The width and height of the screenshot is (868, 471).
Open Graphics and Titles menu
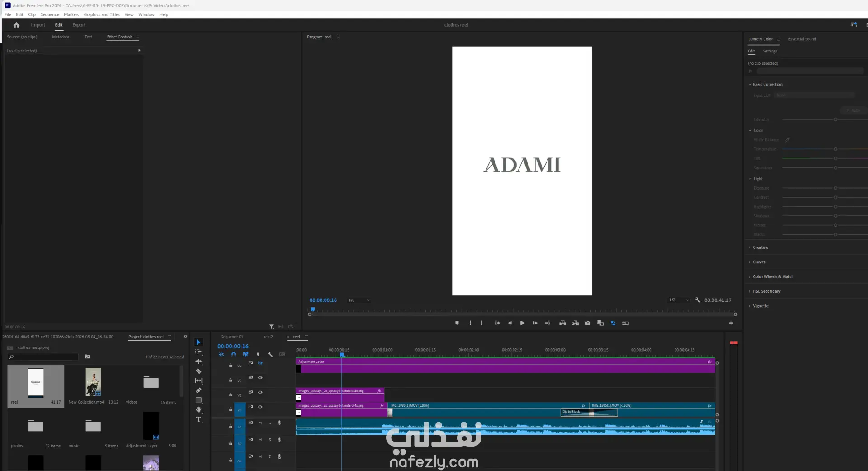(102, 14)
